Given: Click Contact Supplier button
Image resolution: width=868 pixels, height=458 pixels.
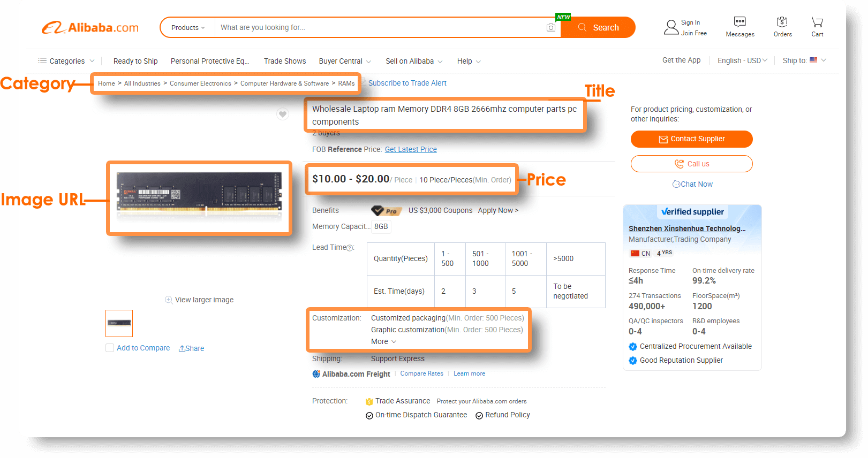Looking at the screenshot, I should pyautogui.click(x=691, y=139).
